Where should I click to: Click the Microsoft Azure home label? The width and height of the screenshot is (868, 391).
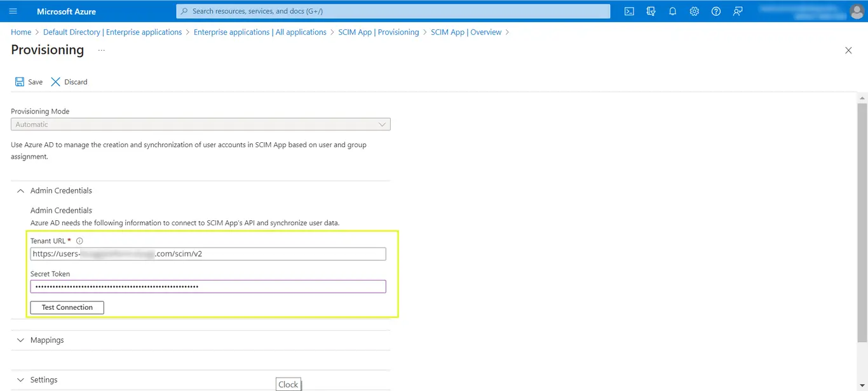pyautogui.click(x=67, y=11)
